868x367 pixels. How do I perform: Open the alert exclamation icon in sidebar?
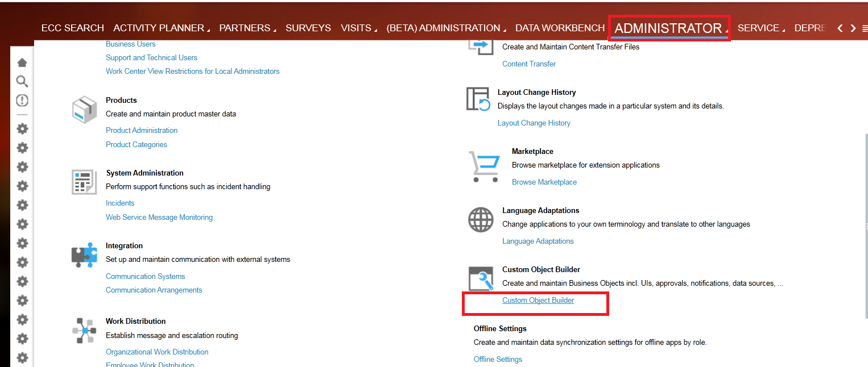pyautogui.click(x=22, y=101)
